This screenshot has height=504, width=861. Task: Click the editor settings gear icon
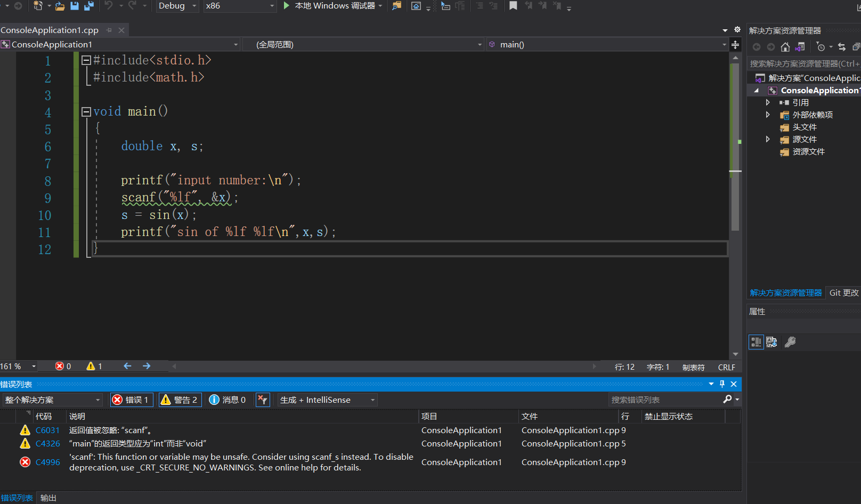pos(737,30)
